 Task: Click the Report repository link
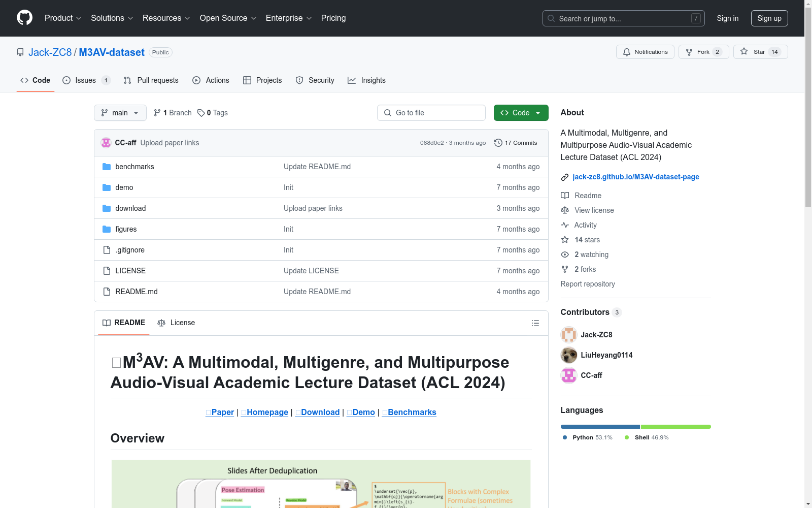[588, 284]
